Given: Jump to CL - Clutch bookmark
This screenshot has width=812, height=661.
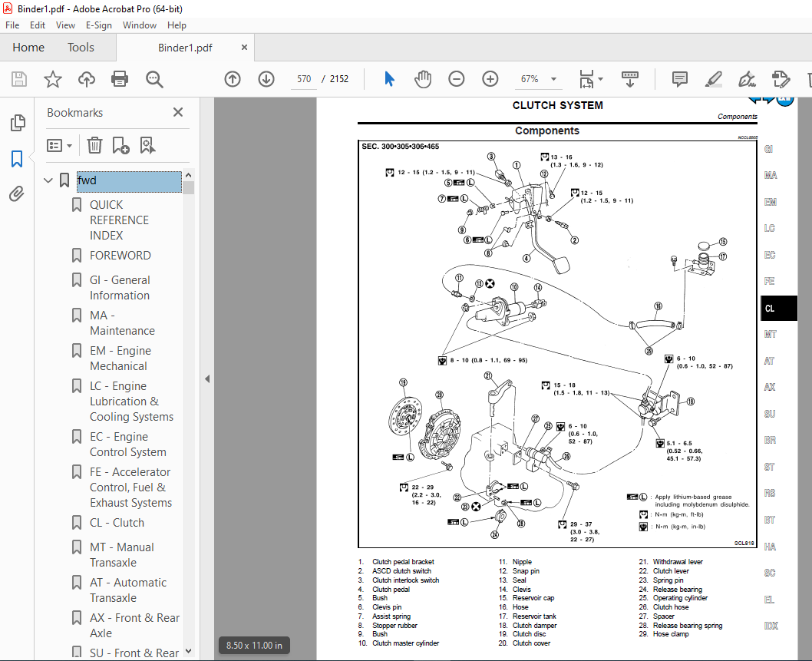Looking at the screenshot, I should (117, 523).
